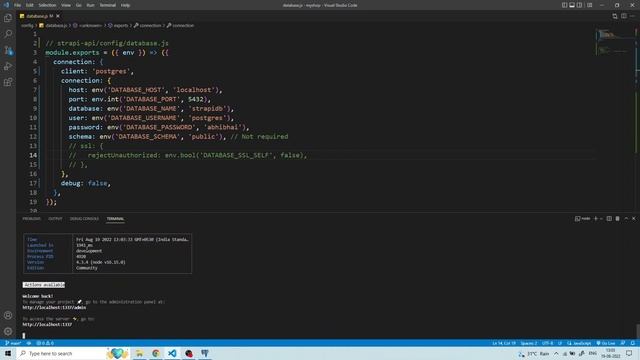Switch to the Problems panel tab
Screen dimensions: 640x360
[x=31, y=219]
